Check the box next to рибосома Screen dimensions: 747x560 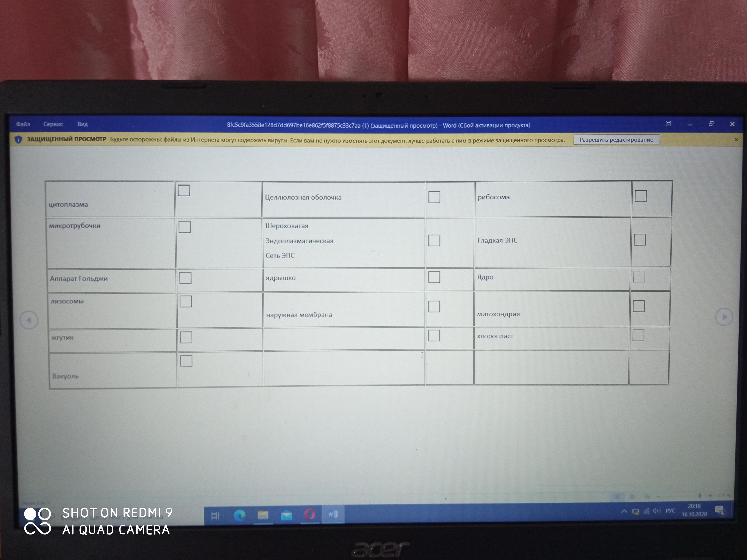point(641,196)
